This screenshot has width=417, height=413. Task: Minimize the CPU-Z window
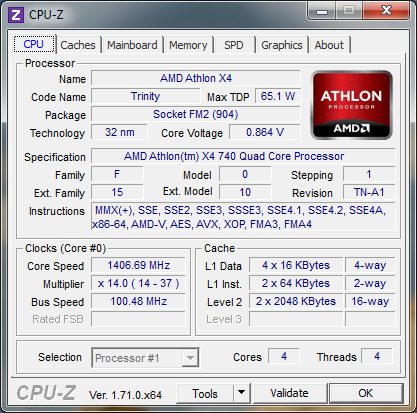click(x=322, y=11)
